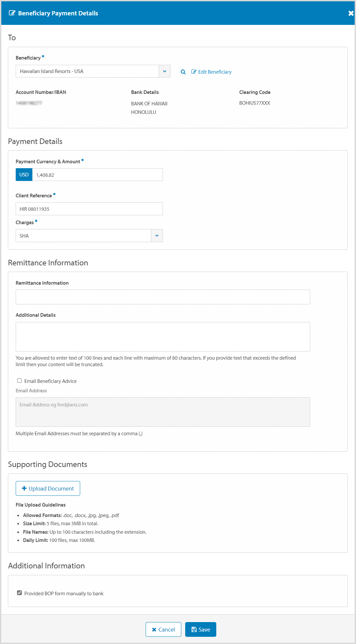Image resolution: width=356 pixels, height=644 pixels.
Task: Save the beneficiary payment details
Action: point(201,630)
